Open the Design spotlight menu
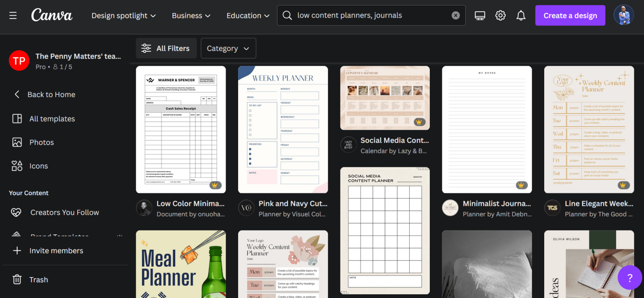This screenshot has height=298, width=644. pyautogui.click(x=123, y=15)
